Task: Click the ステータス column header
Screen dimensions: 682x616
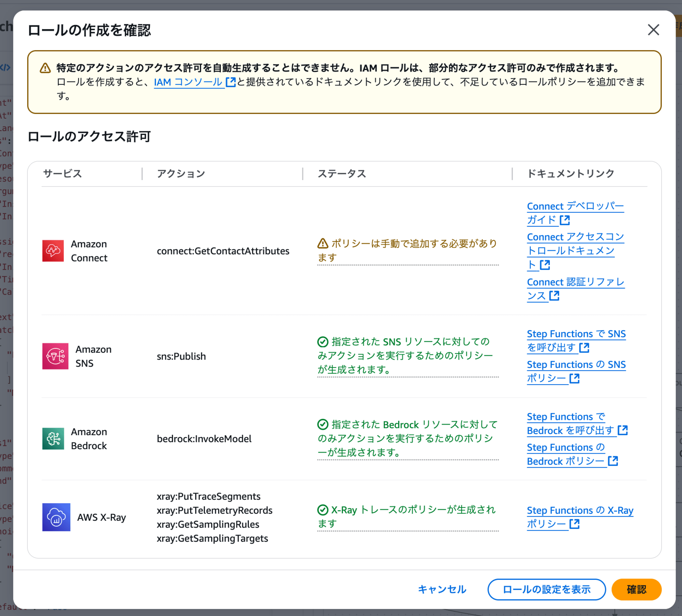Action: pos(342,174)
